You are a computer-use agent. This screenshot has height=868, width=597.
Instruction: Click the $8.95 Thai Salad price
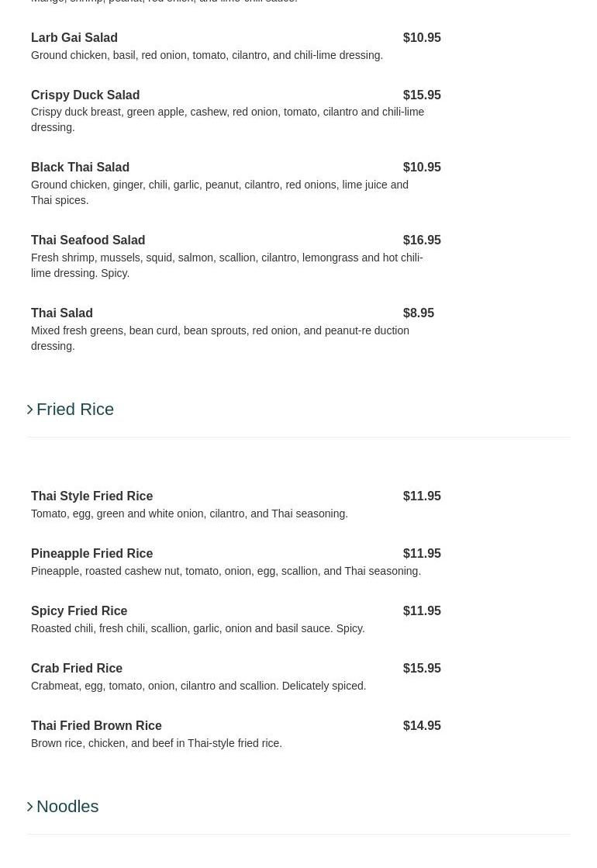[x=419, y=313]
